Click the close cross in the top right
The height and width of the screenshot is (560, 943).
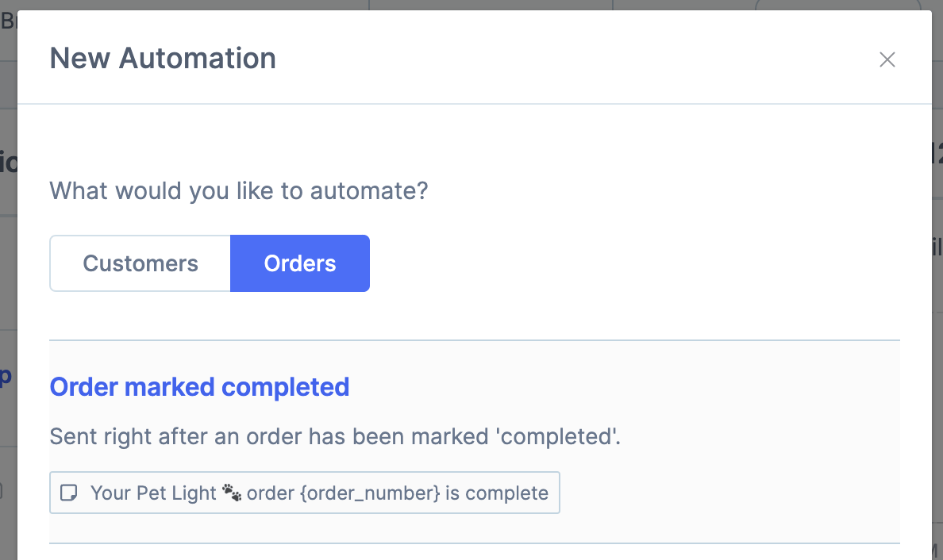coord(887,59)
